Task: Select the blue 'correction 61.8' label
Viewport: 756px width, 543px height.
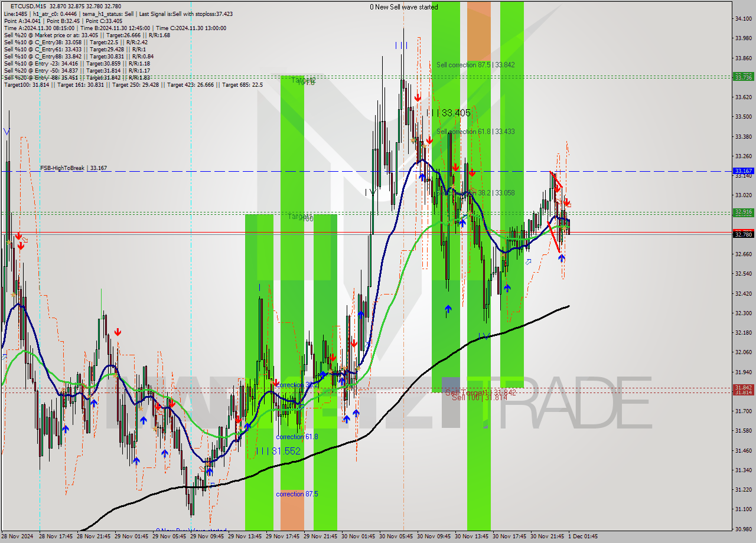Action: [297, 437]
